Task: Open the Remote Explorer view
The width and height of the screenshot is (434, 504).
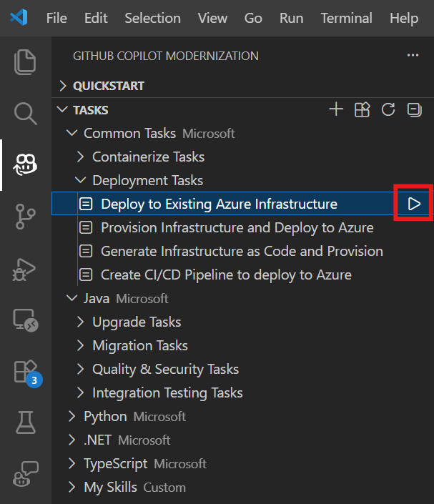Action: tap(26, 320)
